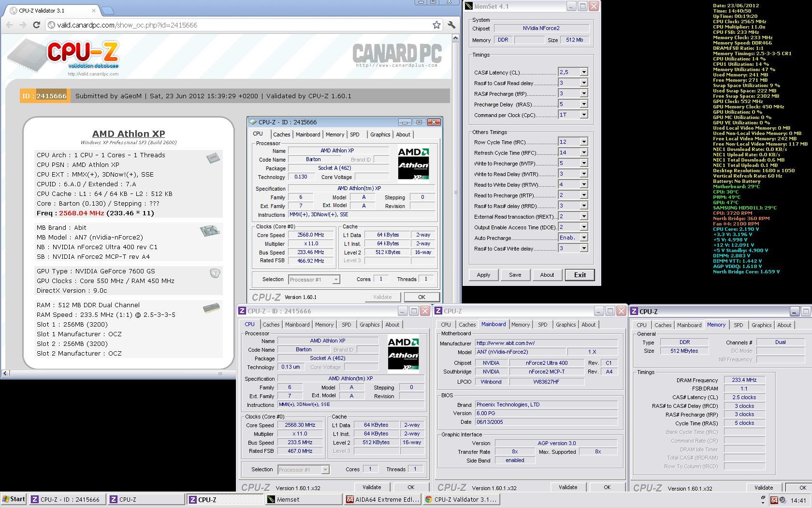Click the W83627HF LPCIO value
812x508 pixels.
(546, 382)
